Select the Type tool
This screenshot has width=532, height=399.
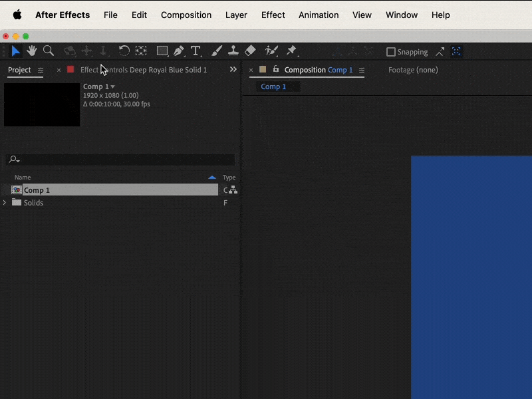tap(196, 51)
